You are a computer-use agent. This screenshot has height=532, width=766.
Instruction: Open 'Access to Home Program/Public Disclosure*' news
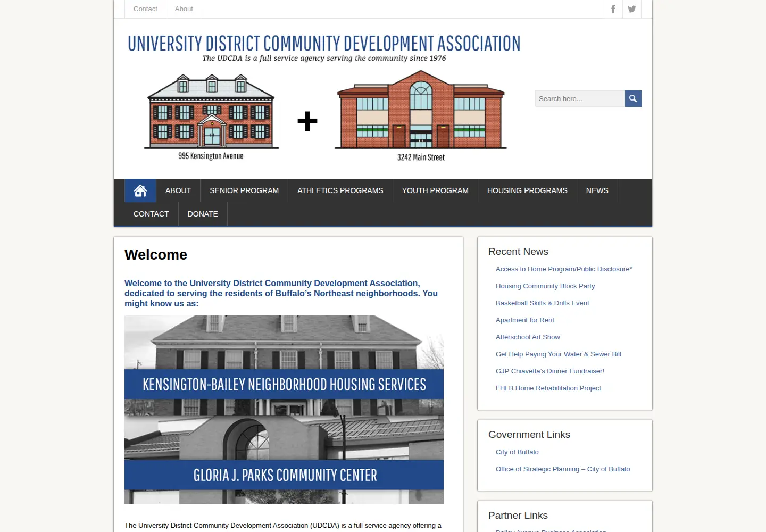(564, 269)
